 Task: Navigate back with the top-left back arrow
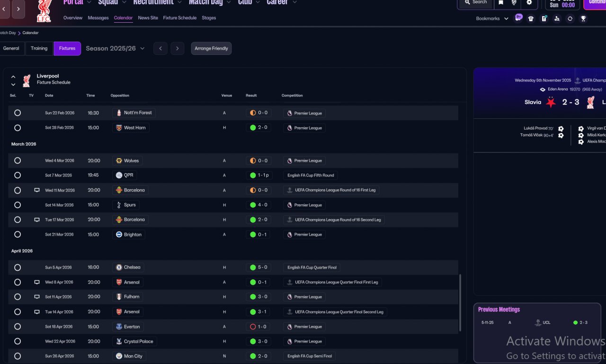click(x=5, y=9)
